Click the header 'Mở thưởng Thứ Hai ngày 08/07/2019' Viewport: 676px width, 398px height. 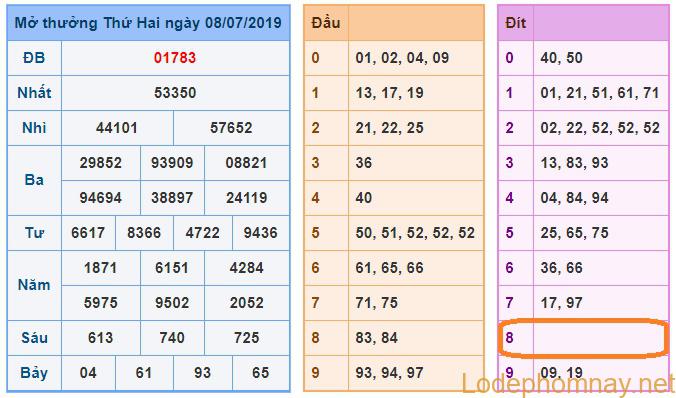pos(148,23)
